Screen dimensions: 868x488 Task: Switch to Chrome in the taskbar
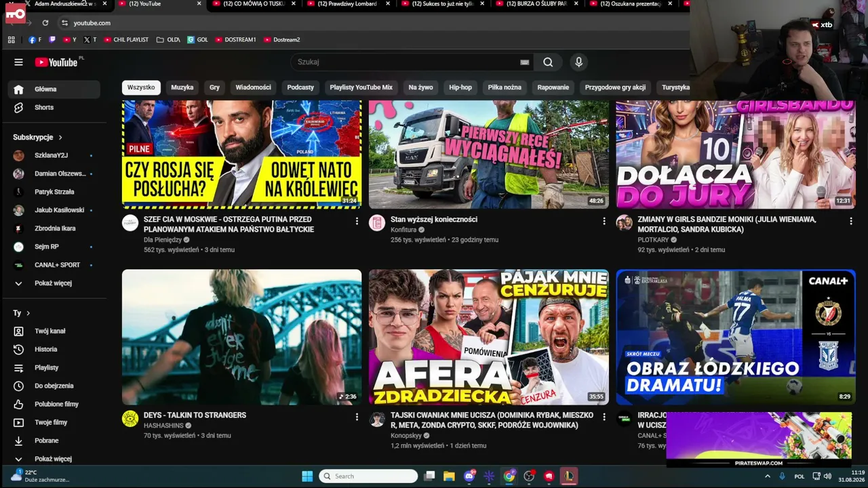tap(509, 476)
